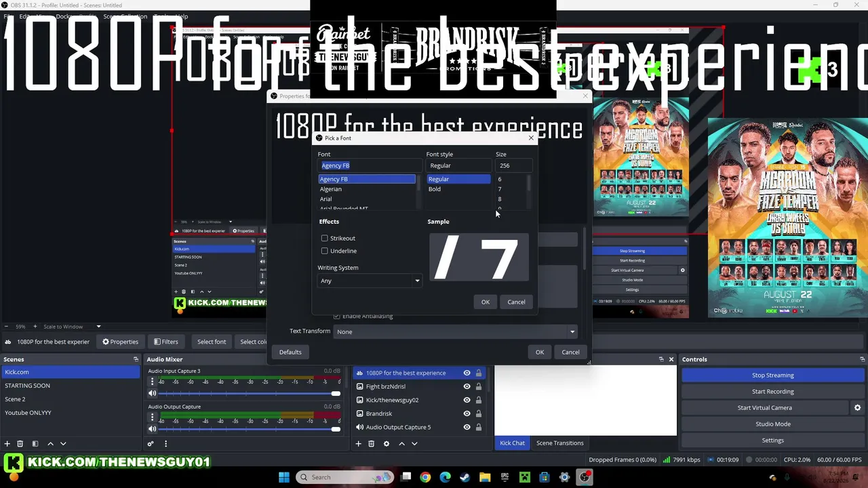Viewport: 868px width, 488px height.
Task: Open Steam from the taskbar
Action: (465, 477)
